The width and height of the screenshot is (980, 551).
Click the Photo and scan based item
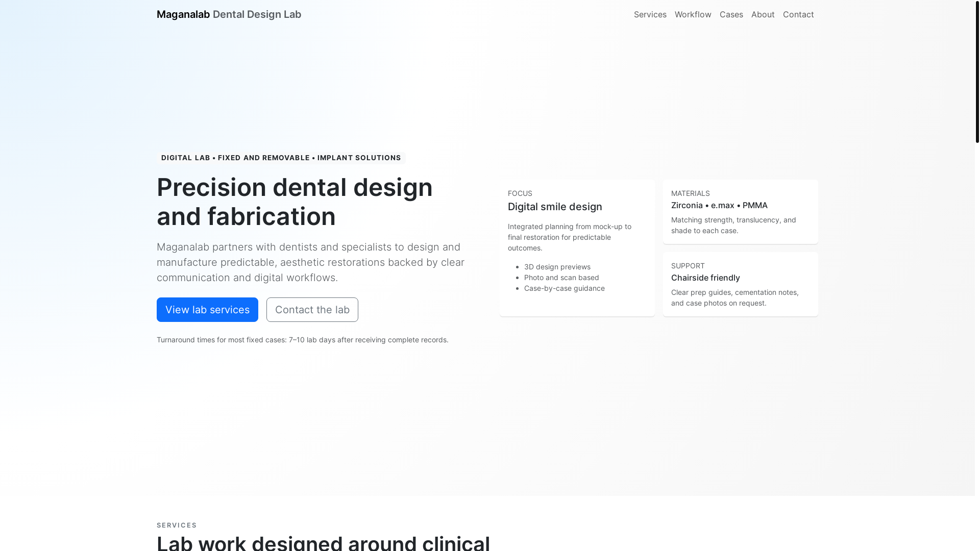point(561,278)
